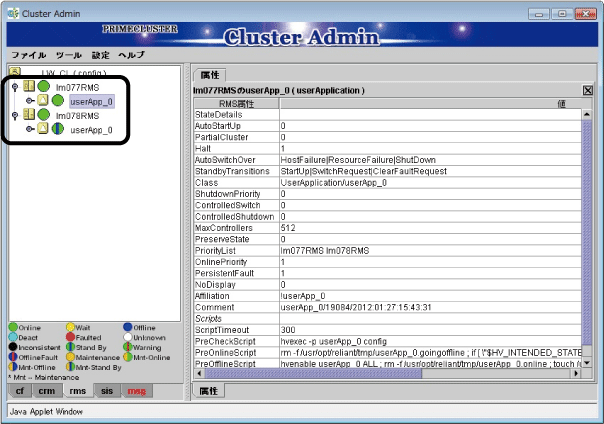Select userApp_0 under lm078RMS
Image resolution: width=604 pixels, height=424 pixels.
pos(91,130)
